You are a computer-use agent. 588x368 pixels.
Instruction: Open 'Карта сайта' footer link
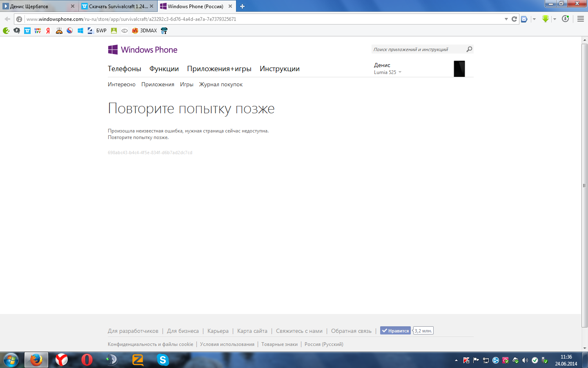tap(252, 331)
